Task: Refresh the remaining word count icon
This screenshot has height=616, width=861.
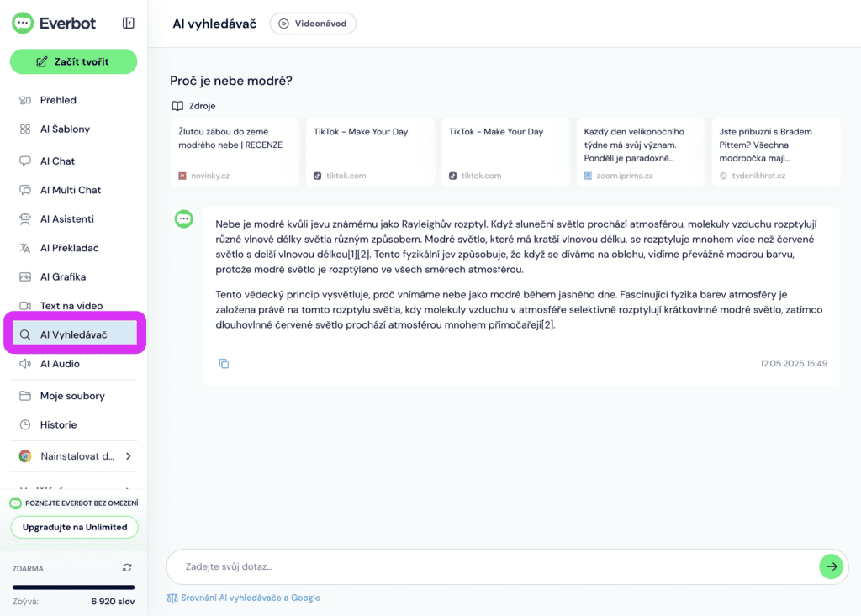Action: [x=128, y=568]
